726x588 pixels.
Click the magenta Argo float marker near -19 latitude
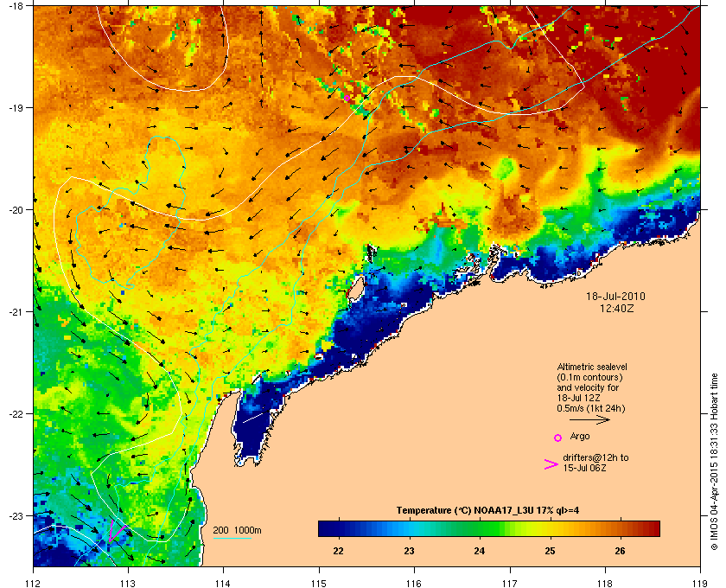point(347,98)
